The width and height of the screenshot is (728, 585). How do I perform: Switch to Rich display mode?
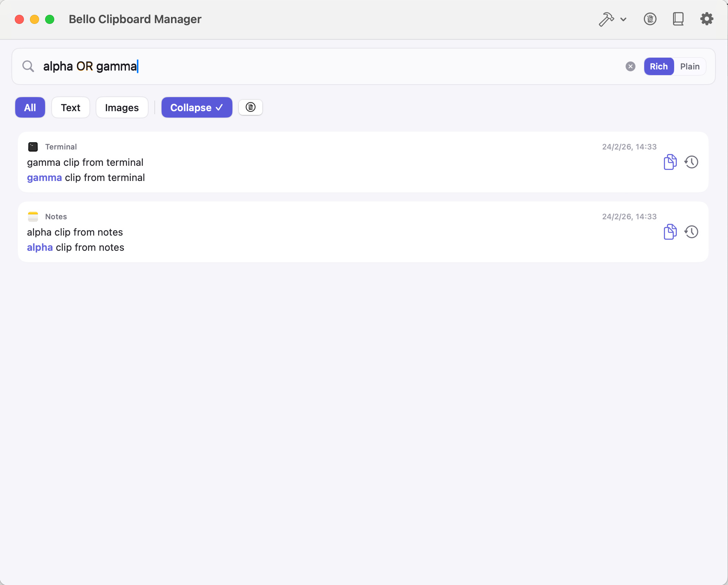tap(658, 66)
